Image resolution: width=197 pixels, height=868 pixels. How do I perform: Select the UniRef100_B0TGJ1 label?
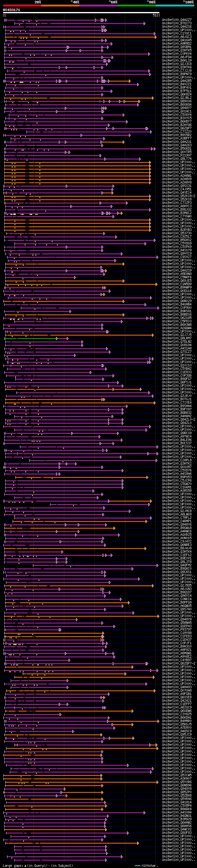[x=177, y=399]
